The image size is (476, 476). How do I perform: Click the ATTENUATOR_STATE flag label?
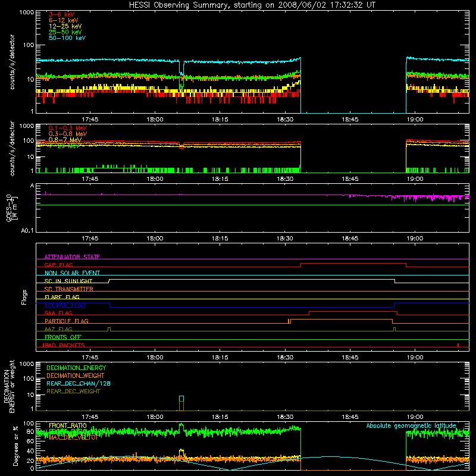tap(72, 257)
